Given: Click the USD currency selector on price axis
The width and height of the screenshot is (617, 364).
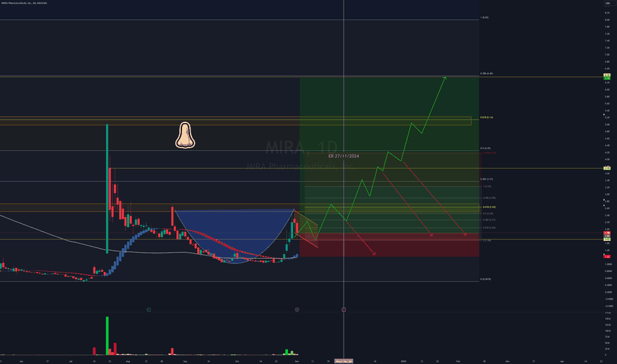Looking at the screenshot, I should [x=608, y=3].
